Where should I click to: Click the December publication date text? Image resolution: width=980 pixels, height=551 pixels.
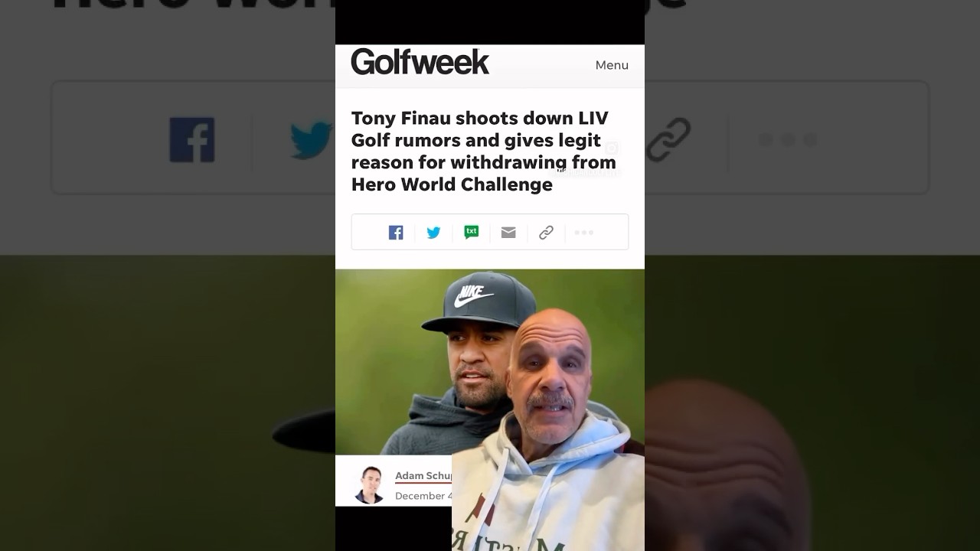423,496
